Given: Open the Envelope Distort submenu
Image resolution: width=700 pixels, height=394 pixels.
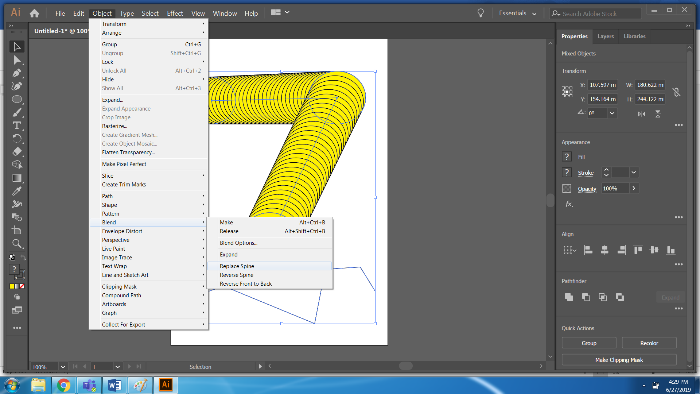Looking at the screenshot, I should pyautogui.click(x=149, y=231).
